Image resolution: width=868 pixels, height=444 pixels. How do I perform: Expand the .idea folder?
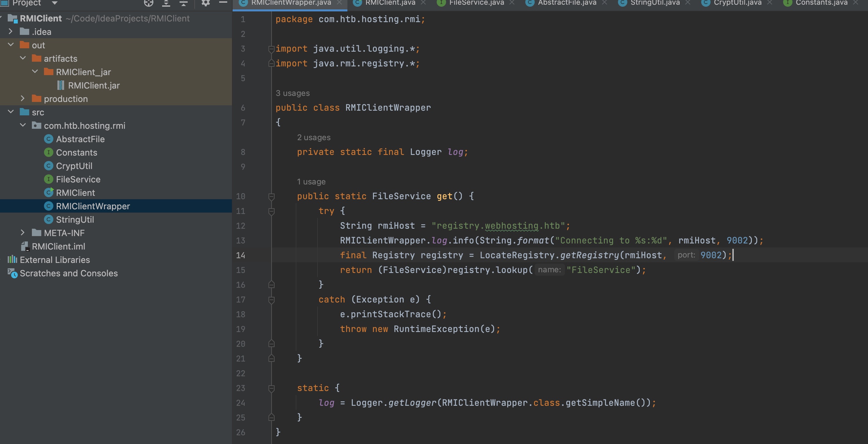pos(10,32)
